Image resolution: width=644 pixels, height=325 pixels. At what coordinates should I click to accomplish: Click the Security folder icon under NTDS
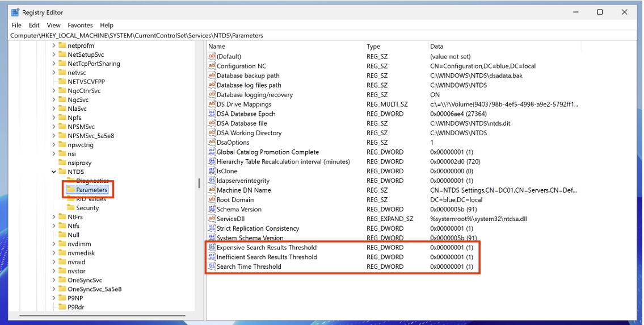[x=70, y=208]
